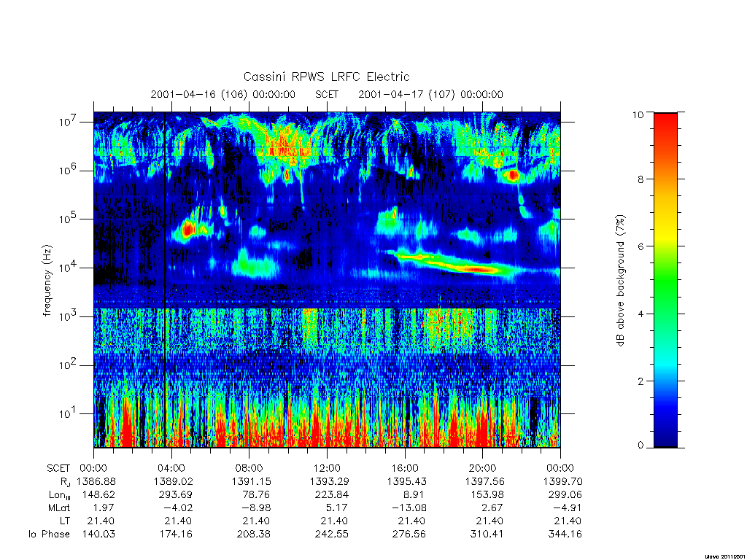Click the RJ value "1386.88"

pos(96,481)
